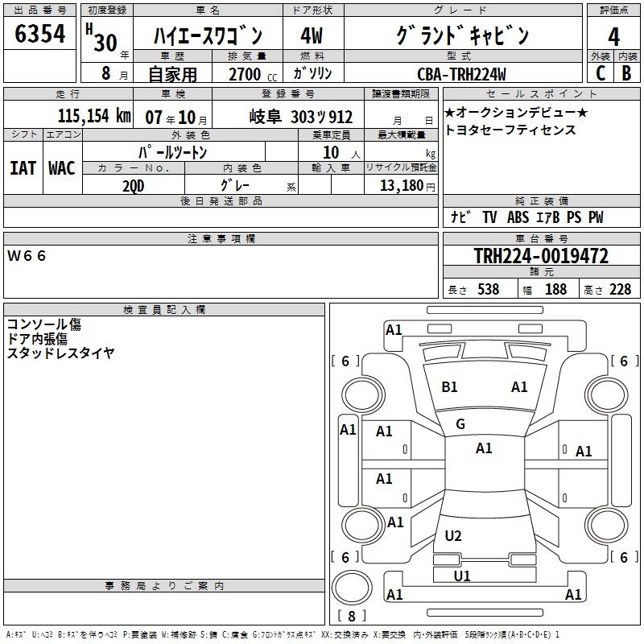Image resolution: width=644 pixels, height=644 pixels.
Task: Select the exterior grade letter C
Action: (x=601, y=73)
